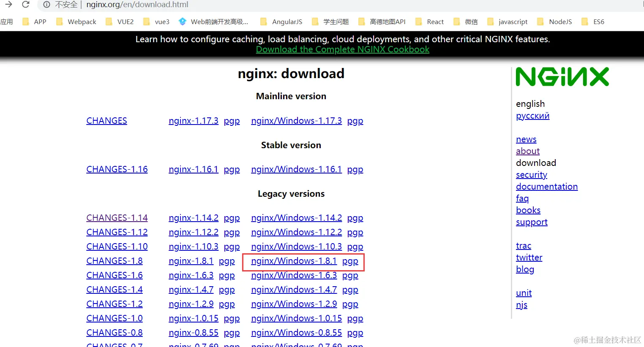Open the faq page

522,198
